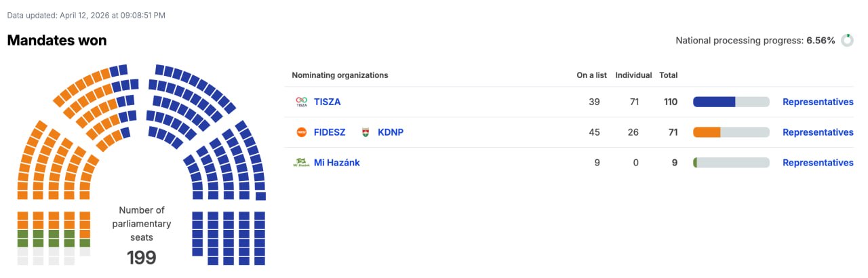Open the KDNP party link
868x278 pixels.
coord(391,132)
